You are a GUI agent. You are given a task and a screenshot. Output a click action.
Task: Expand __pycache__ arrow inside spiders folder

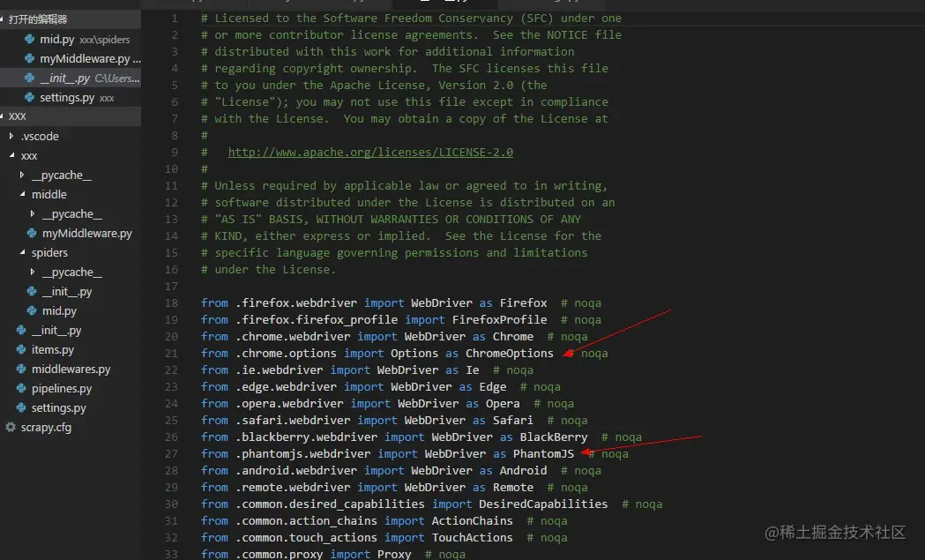33,272
